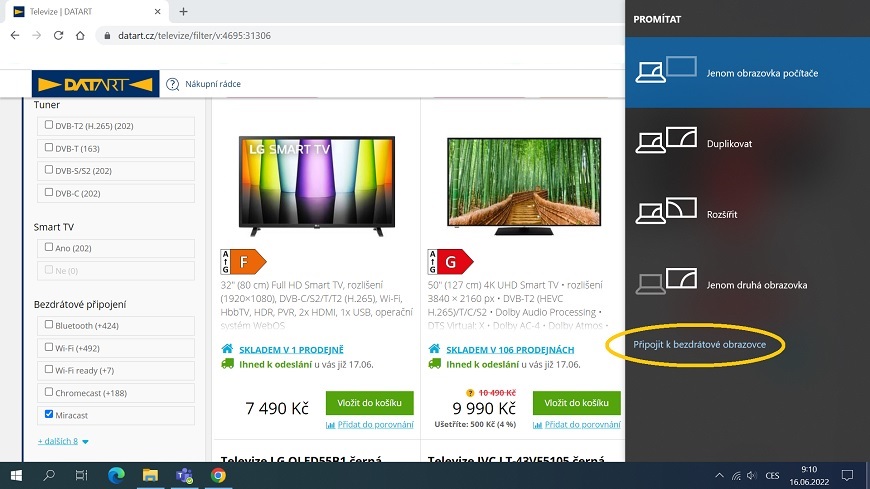Open 'SKLADEM V 106 PRODEJNÁCH' availability link
This screenshot has width=870, height=489.
pyautogui.click(x=510, y=350)
